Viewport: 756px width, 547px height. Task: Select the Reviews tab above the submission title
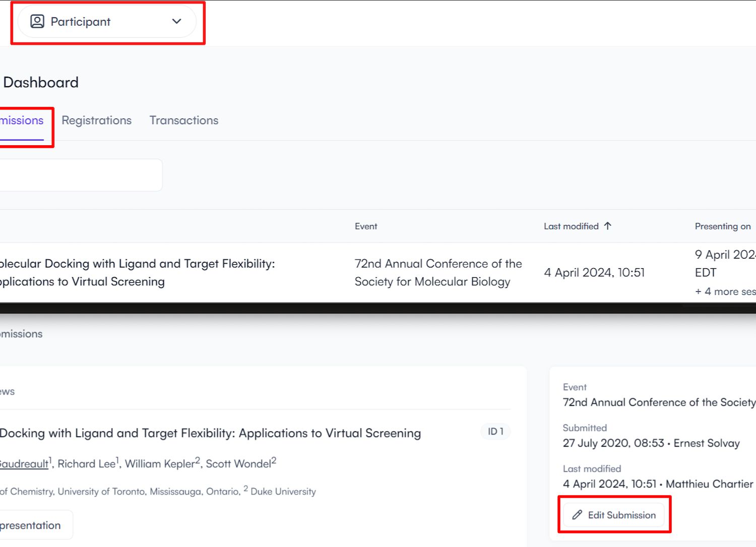click(x=7, y=391)
